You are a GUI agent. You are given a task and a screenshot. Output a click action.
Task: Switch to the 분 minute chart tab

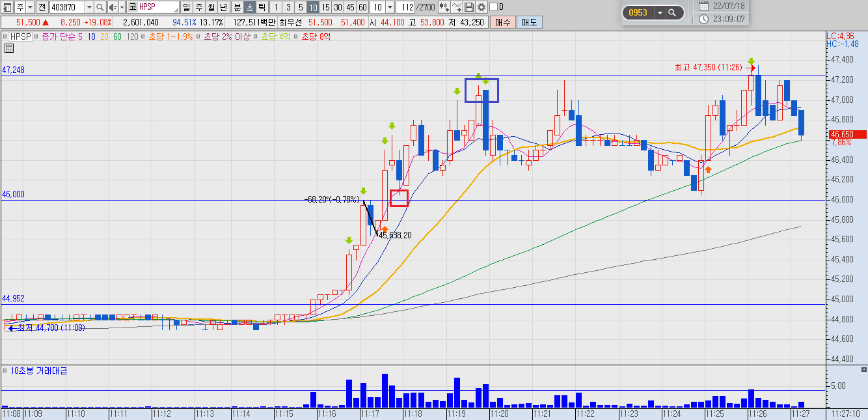237,7
